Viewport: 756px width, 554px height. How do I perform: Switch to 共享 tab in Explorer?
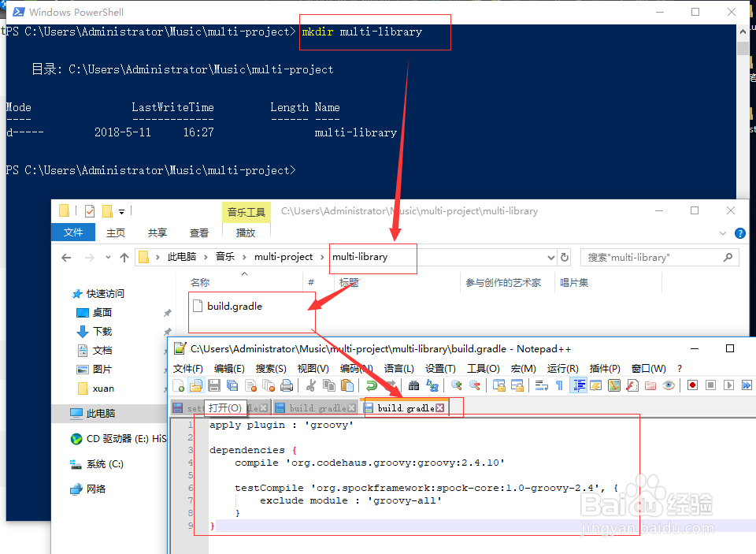157,232
